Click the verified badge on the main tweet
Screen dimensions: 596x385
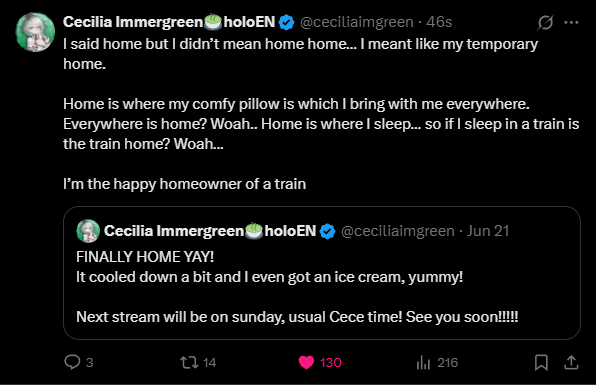click(x=287, y=22)
